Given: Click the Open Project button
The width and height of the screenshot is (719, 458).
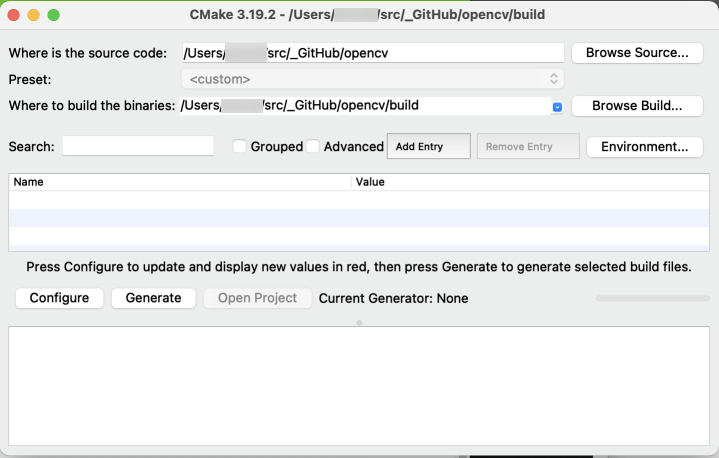Looking at the screenshot, I should [x=257, y=298].
